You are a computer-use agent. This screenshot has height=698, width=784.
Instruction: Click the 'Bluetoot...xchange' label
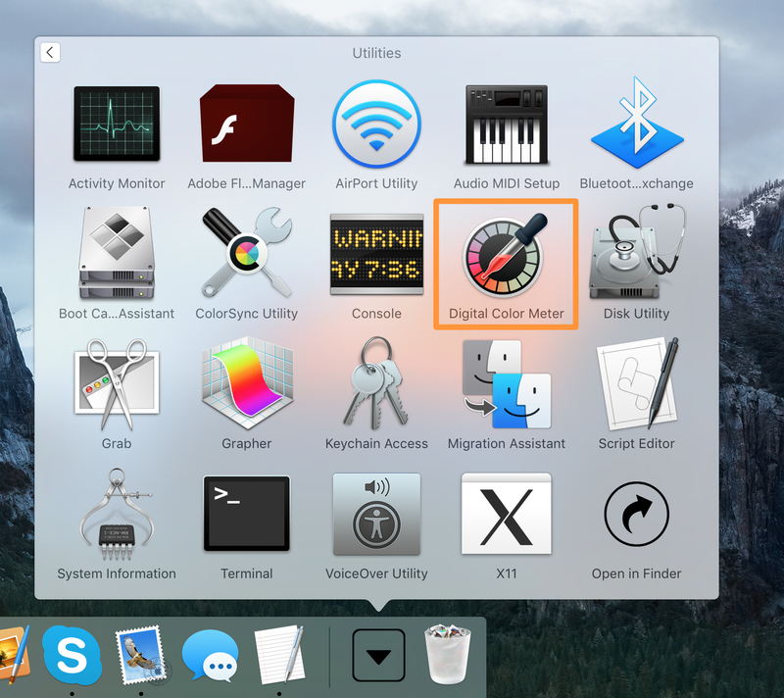pyautogui.click(x=636, y=183)
